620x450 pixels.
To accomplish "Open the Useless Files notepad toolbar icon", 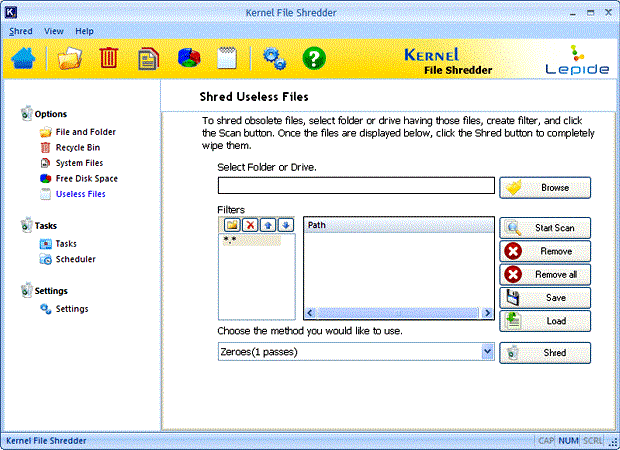I will coord(227,58).
